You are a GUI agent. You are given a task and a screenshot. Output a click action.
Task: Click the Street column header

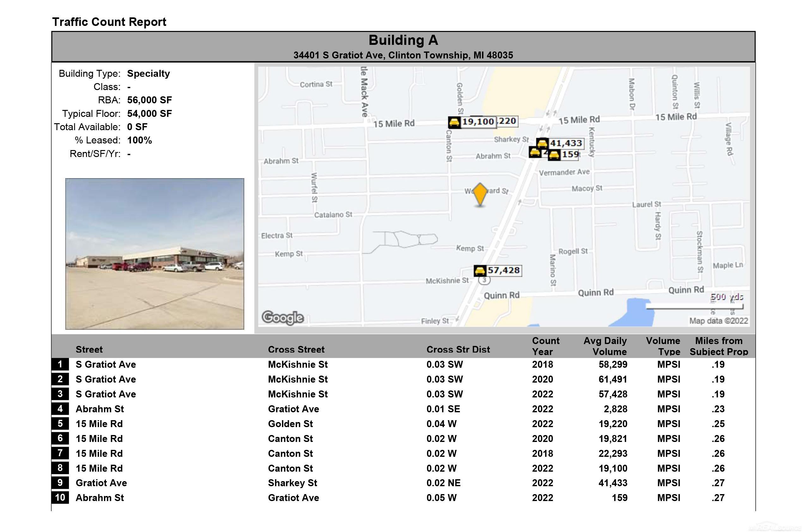pos(89,349)
